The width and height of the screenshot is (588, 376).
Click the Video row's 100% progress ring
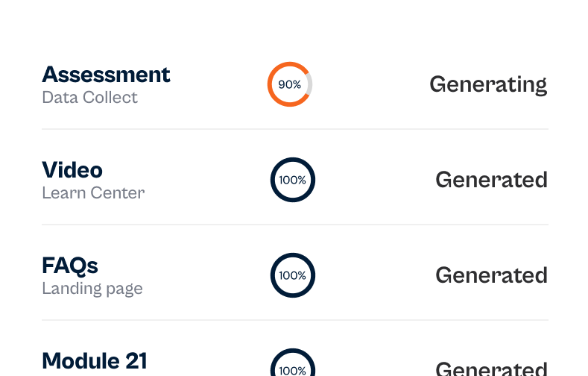coord(293,180)
